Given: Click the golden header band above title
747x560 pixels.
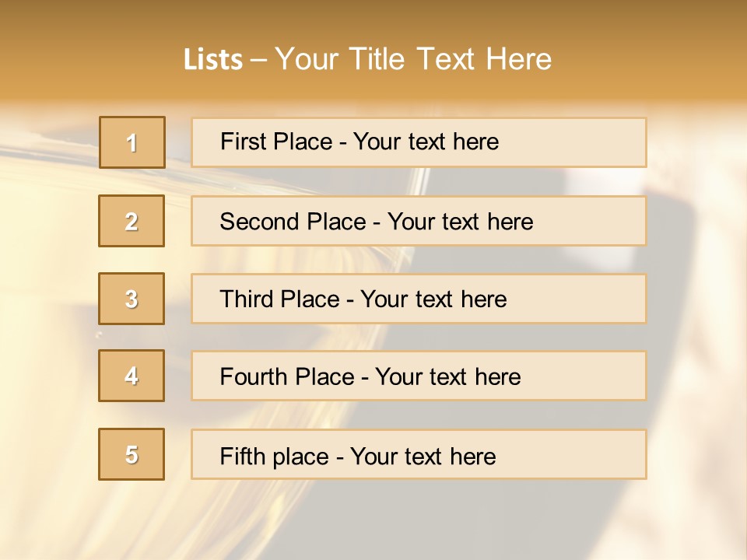Looking at the screenshot, I should (x=373, y=19).
